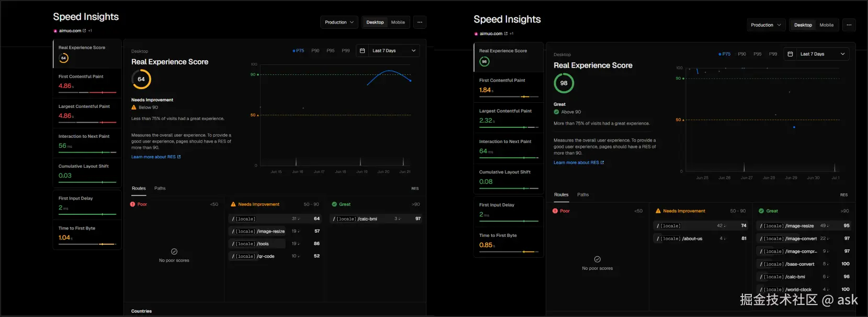Open Learn more about RES link, right dashboard
This screenshot has width=868, height=317.
pos(579,162)
